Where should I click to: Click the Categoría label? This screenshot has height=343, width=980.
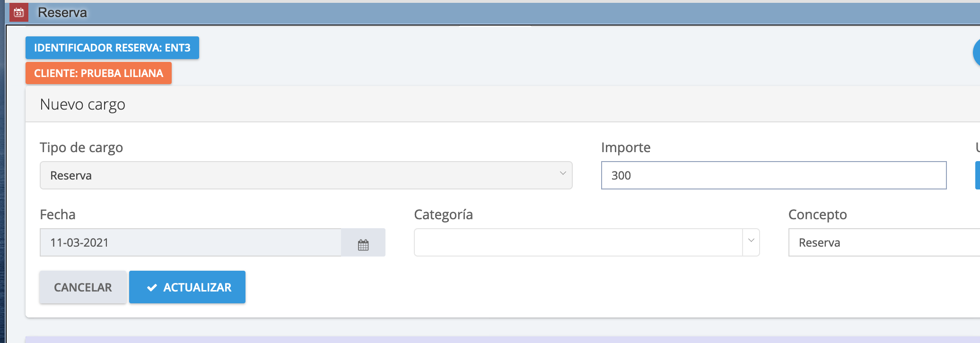click(x=443, y=214)
